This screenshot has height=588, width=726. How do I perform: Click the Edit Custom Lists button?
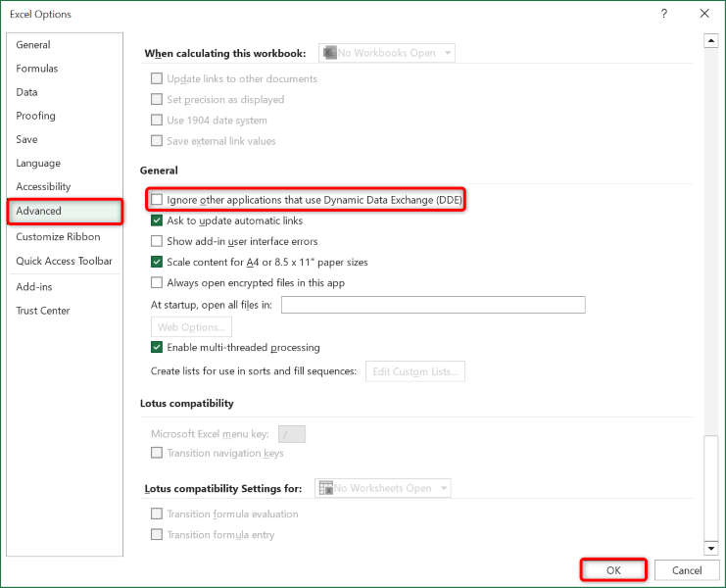coord(414,371)
